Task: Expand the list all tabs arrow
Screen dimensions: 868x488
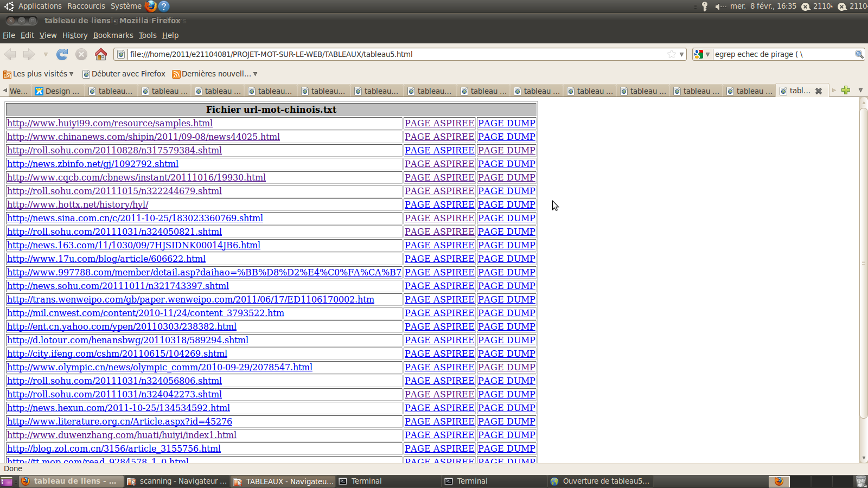Action: pos(860,91)
